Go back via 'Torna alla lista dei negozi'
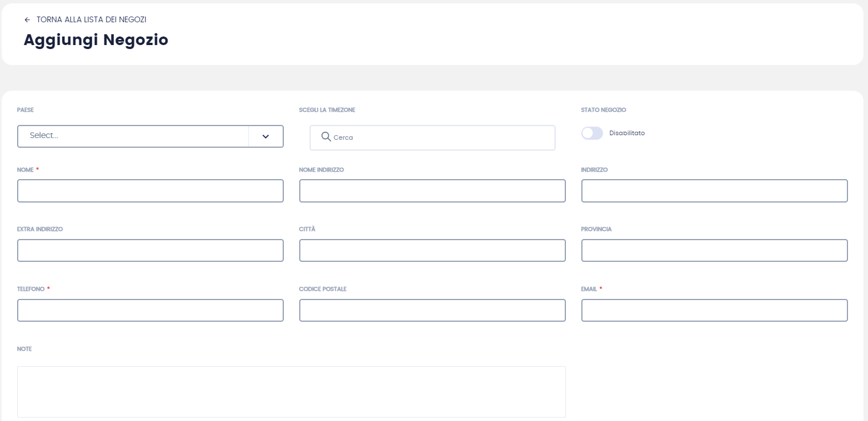This screenshot has height=421, width=868. pyautogui.click(x=91, y=20)
